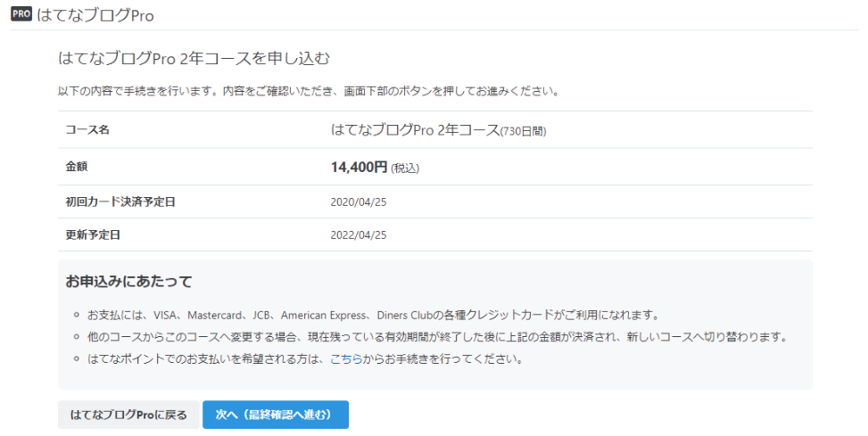Screen dimensions: 868x436
Task: Select the page heading はてなブログPro 2年コースを申し込む
Action: 194,58
